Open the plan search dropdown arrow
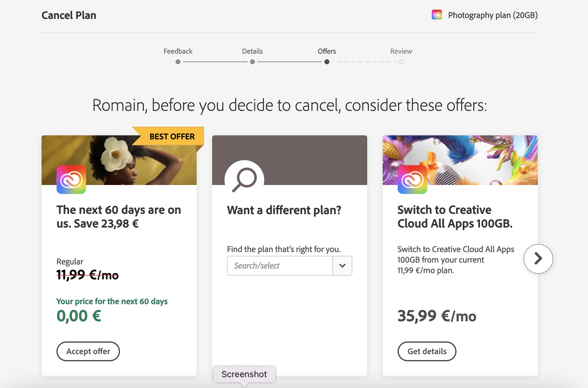Screen dimensions: 588x388 [x=342, y=266]
